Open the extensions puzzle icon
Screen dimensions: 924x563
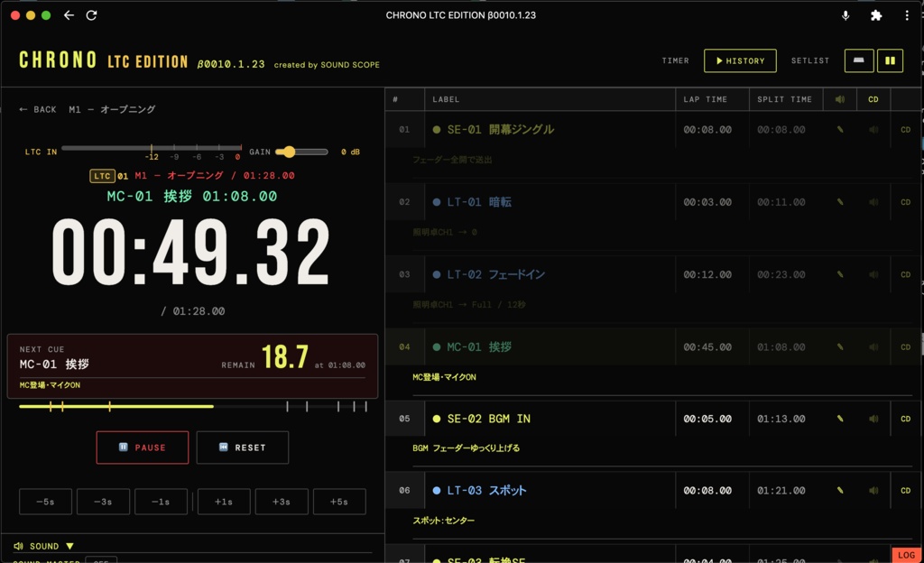pos(876,16)
